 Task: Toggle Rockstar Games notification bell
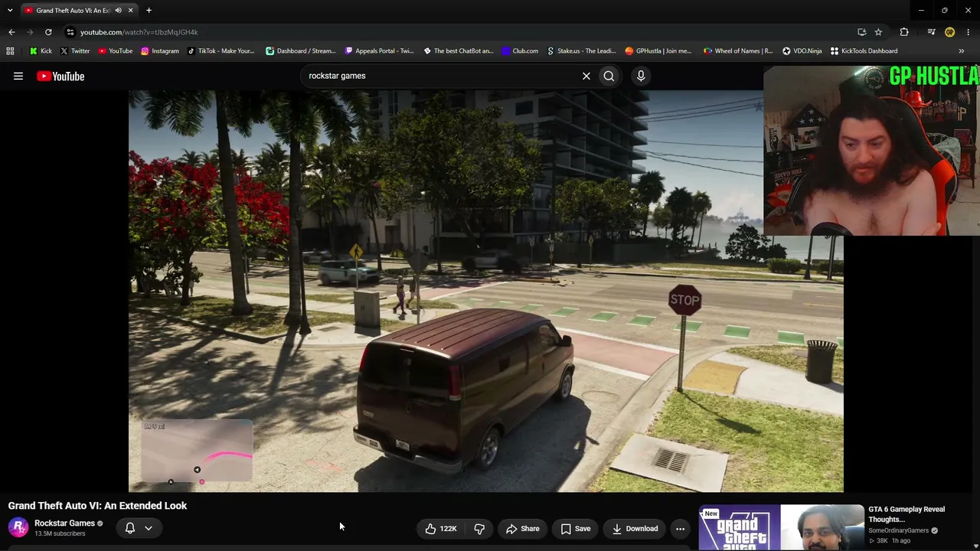tap(130, 528)
